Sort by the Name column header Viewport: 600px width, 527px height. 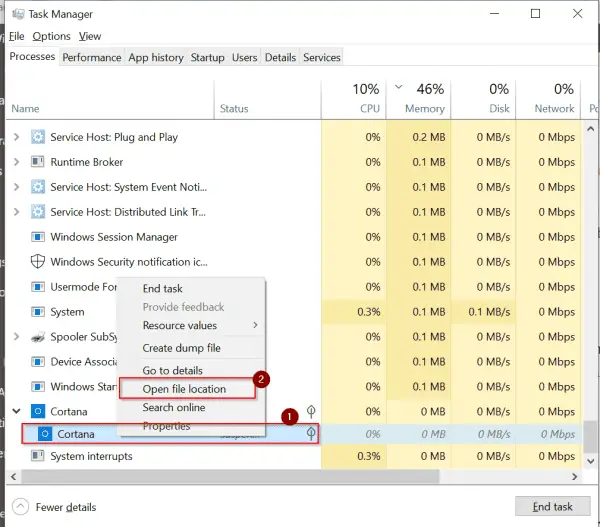pos(110,100)
